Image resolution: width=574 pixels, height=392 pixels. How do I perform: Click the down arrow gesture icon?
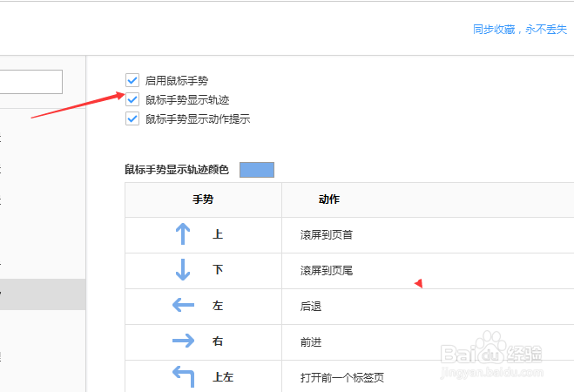(x=183, y=270)
